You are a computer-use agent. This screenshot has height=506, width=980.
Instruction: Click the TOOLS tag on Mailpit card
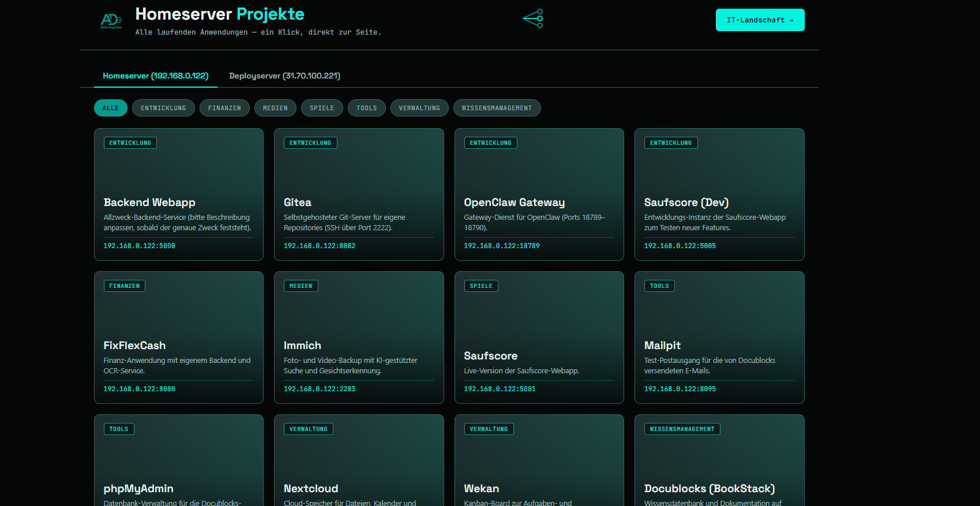[x=659, y=286]
